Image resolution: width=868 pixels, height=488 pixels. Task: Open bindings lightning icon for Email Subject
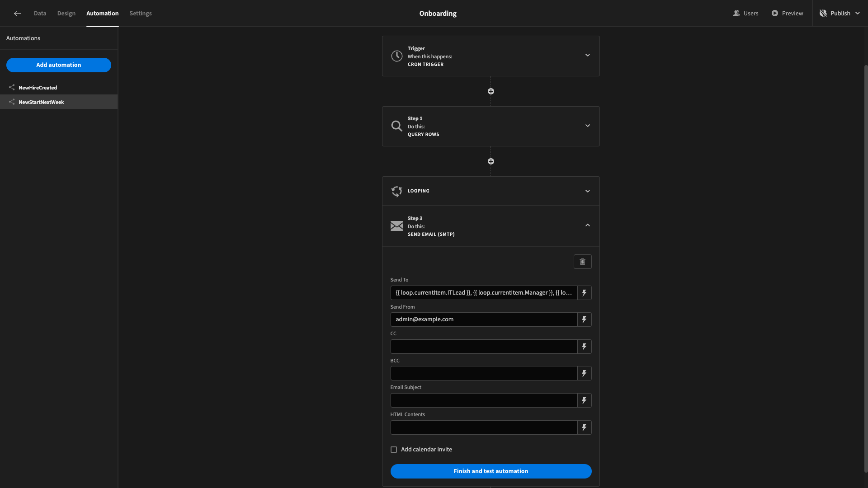(x=584, y=400)
